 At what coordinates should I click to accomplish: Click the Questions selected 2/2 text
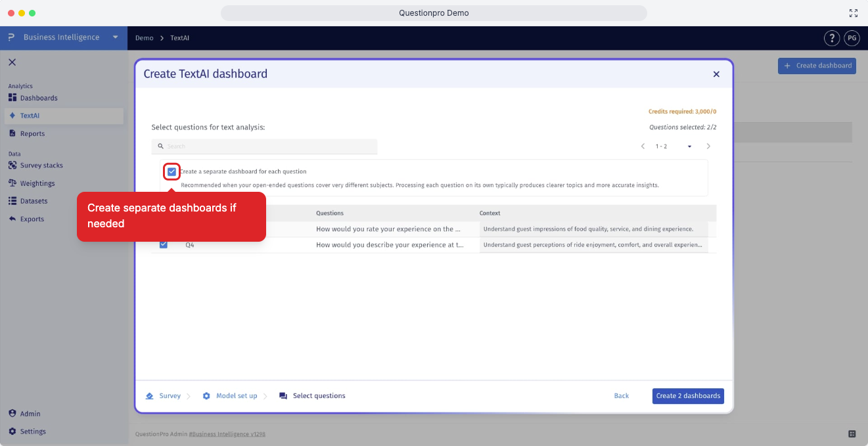[683, 127]
